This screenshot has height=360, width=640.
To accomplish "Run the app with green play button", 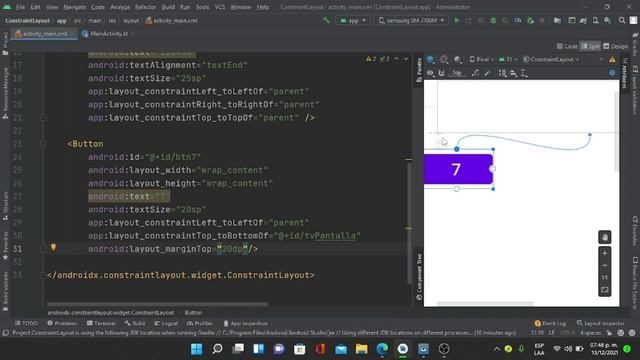I will tap(457, 20).
